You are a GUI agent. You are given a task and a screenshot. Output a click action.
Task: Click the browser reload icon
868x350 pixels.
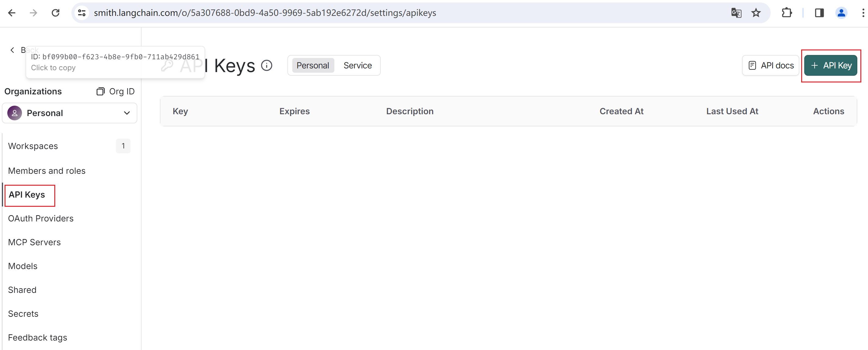[x=56, y=13]
